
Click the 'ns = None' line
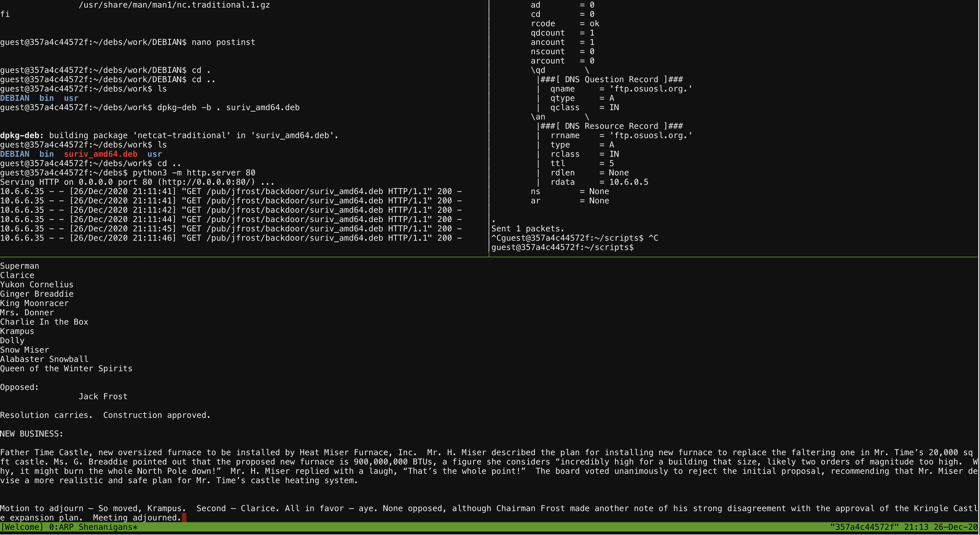570,191
